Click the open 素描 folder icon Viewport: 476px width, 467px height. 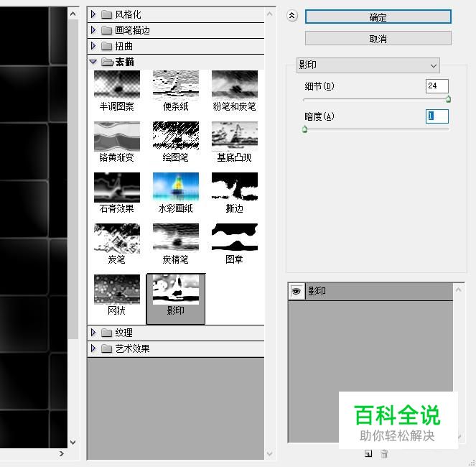pyautogui.click(x=107, y=62)
